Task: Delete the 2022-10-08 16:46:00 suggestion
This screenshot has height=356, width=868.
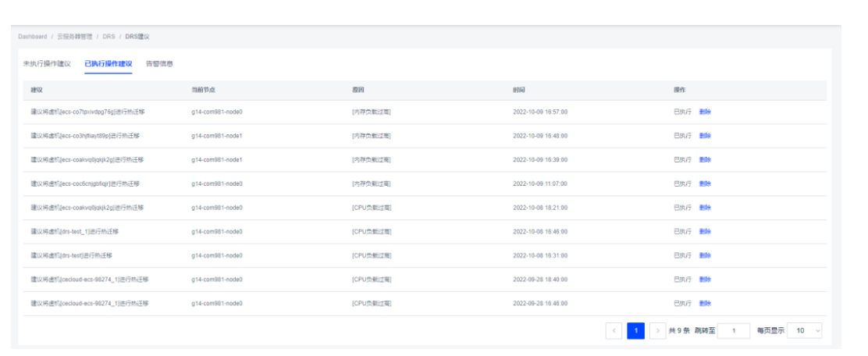Action: pos(706,231)
